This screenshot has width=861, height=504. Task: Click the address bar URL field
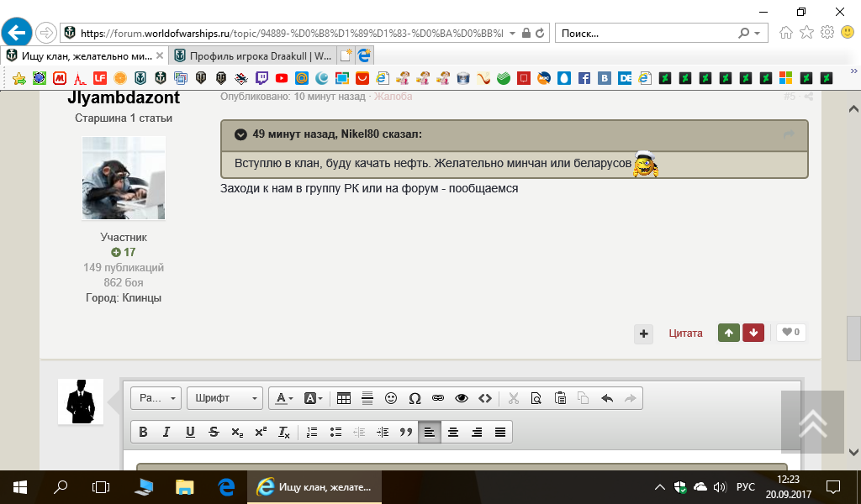(x=291, y=34)
